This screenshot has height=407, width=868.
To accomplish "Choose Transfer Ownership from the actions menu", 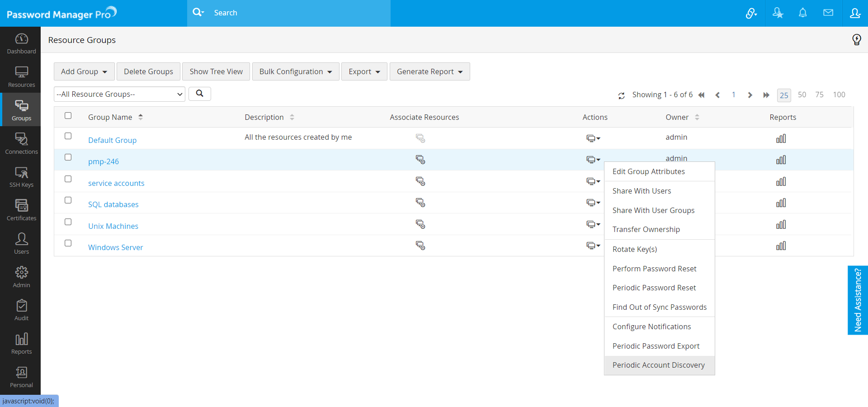I will pos(646,229).
